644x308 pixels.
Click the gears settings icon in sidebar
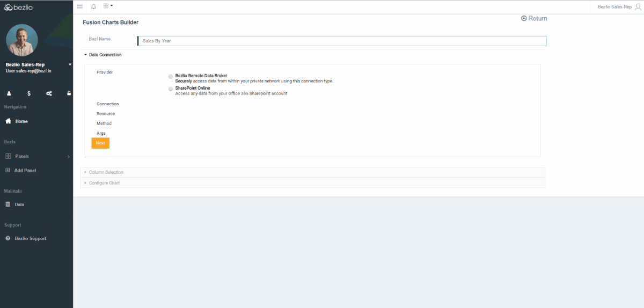(49, 93)
